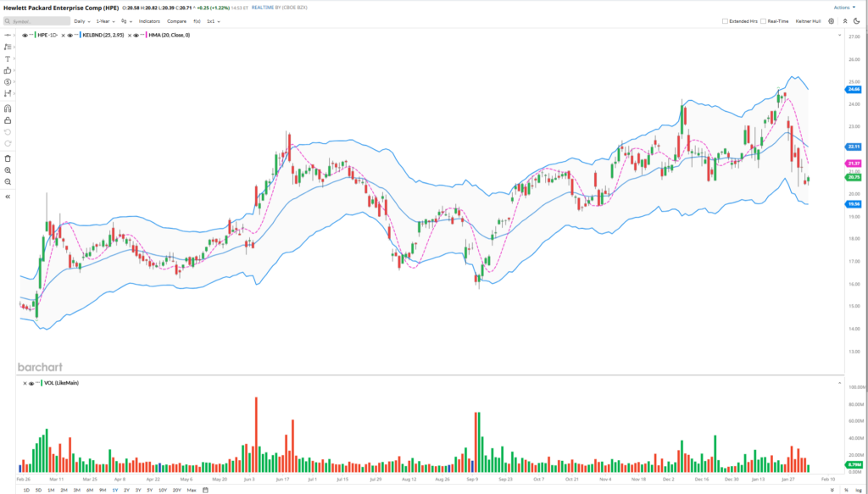Open the Indicators menu

click(x=149, y=20)
